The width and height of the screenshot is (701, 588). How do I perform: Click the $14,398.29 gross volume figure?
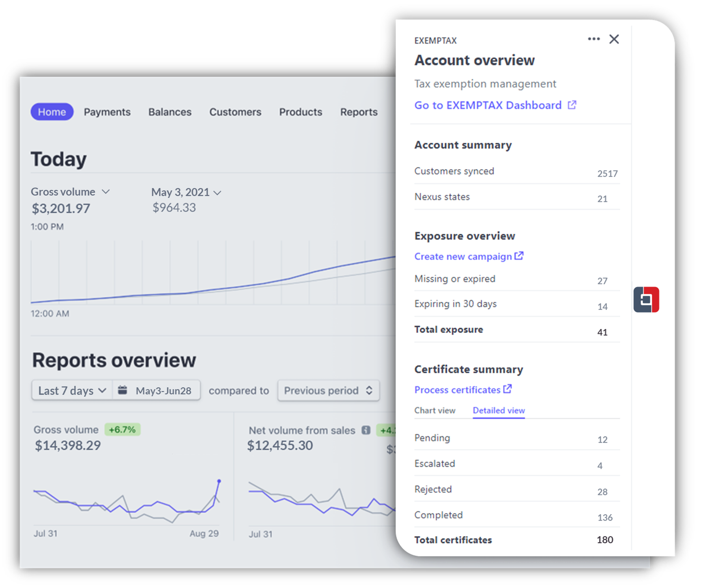pyautogui.click(x=68, y=445)
